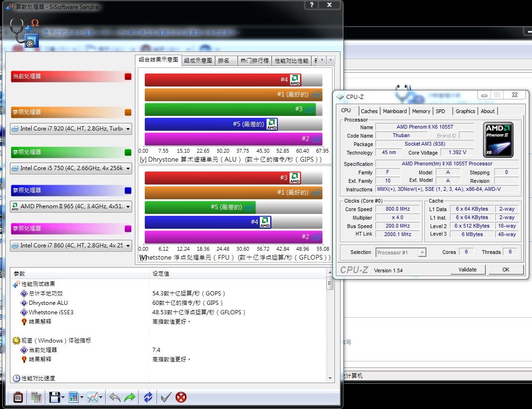532x409 pixels.
Task: Click the grey Back arrow icon
Action: [x=115, y=397]
